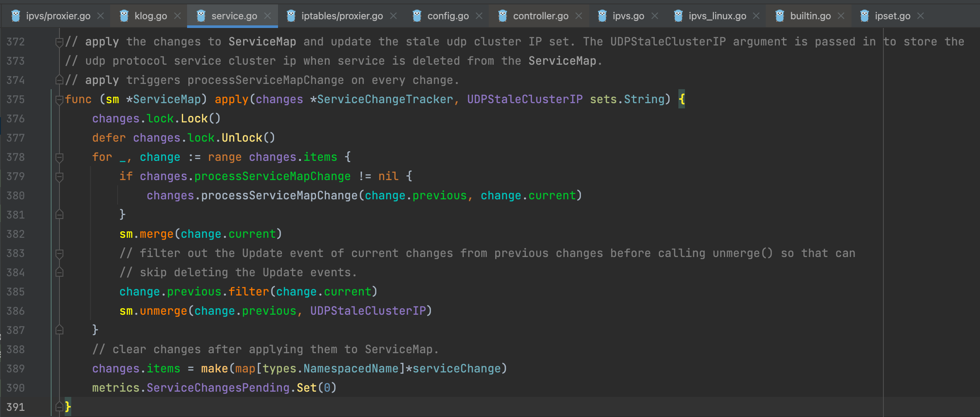Viewport: 980px width, 417px height.
Task: Close the ipvs_linux.go tab
Action: pos(756,16)
